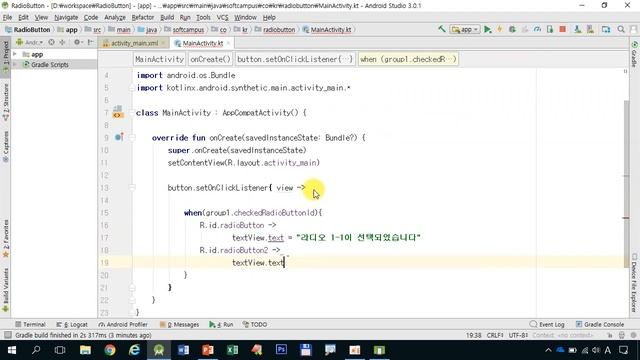Open the Terminal tool window
The height and width of the screenshot is (360, 640).
pos(30,324)
